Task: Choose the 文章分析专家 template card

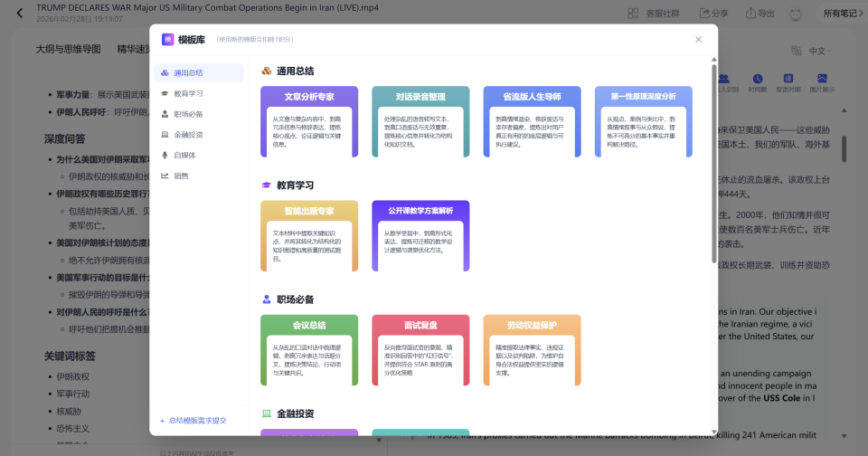Action: click(x=309, y=121)
